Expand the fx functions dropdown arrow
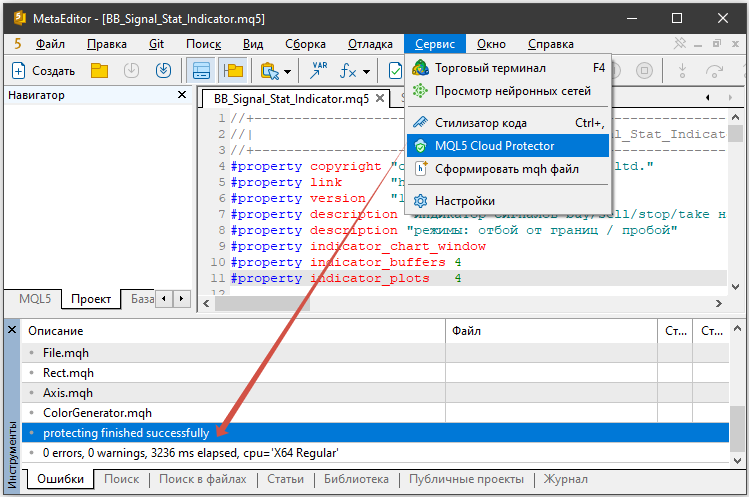Screen dimensions: 749x497 click(366, 72)
